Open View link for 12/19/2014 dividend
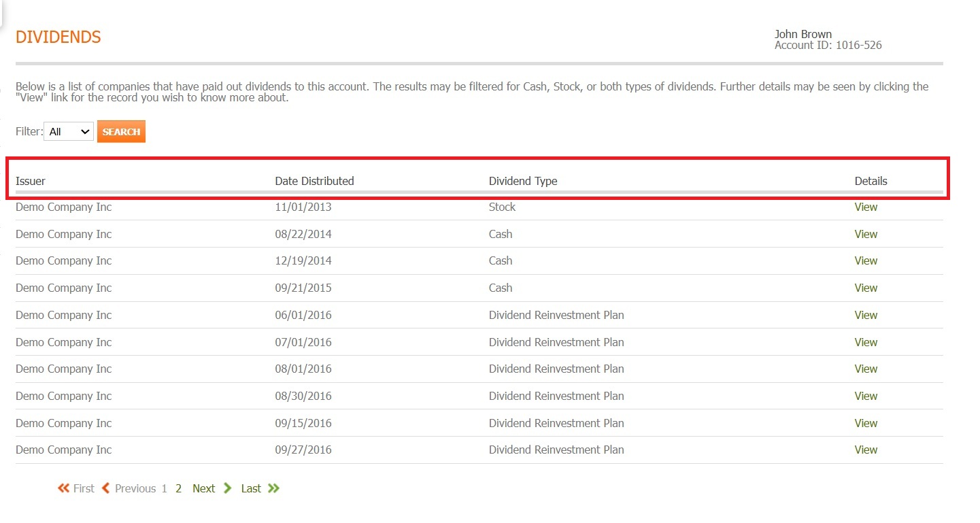 (866, 261)
